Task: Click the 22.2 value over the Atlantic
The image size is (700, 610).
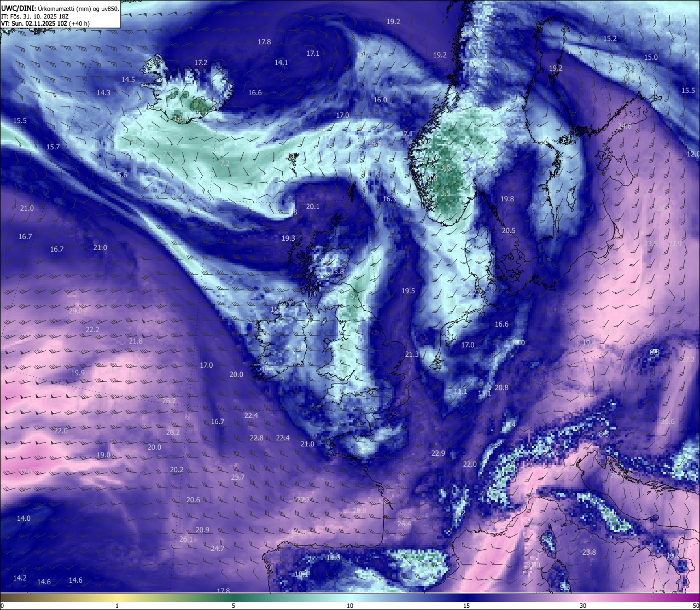Action: tap(92, 330)
